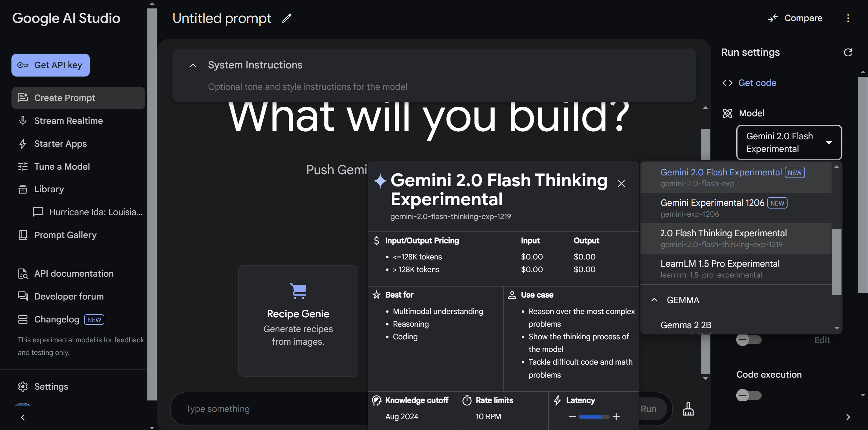Viewport: 868px width, 430px height.
Task: Select Gemini Experimental 1206 model option
Action: click(x=736, y=208)
